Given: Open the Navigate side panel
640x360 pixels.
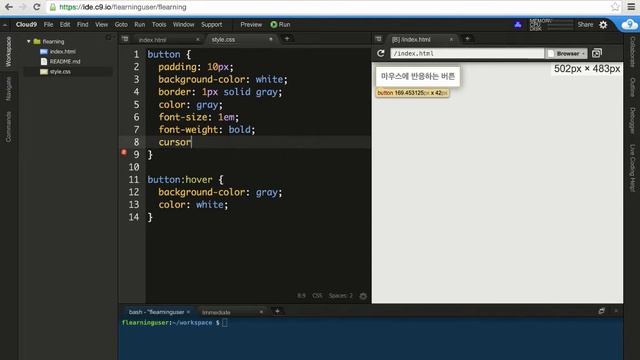Looking at the screenshot, I should point(8,88).
